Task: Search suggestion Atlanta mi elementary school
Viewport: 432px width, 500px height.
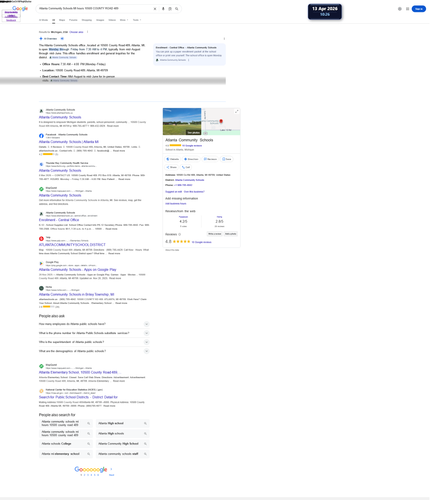Action: [66, 454]
